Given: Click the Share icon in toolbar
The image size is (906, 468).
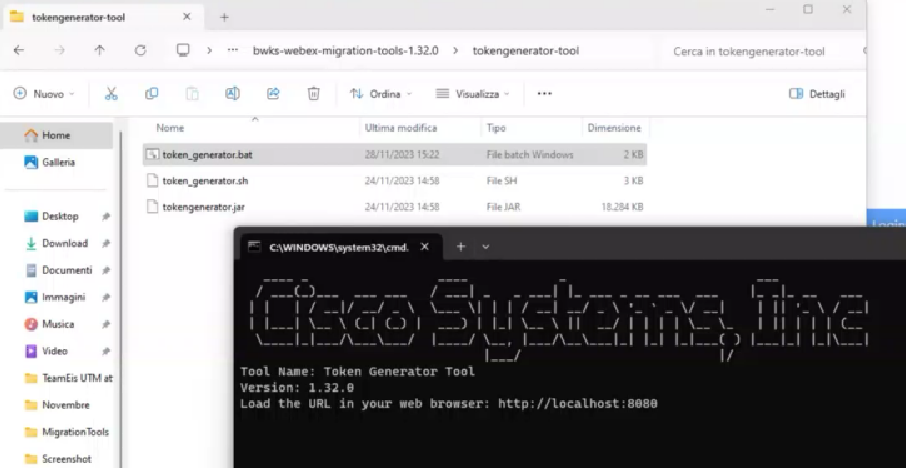Looking at the screenshot, I should (273, 94).
